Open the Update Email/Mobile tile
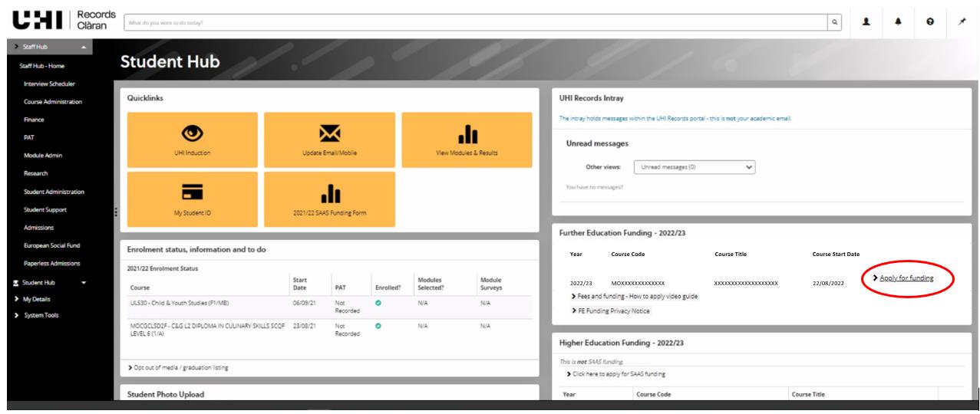This screenshot has height=414, width=980. tap(329, 140)
